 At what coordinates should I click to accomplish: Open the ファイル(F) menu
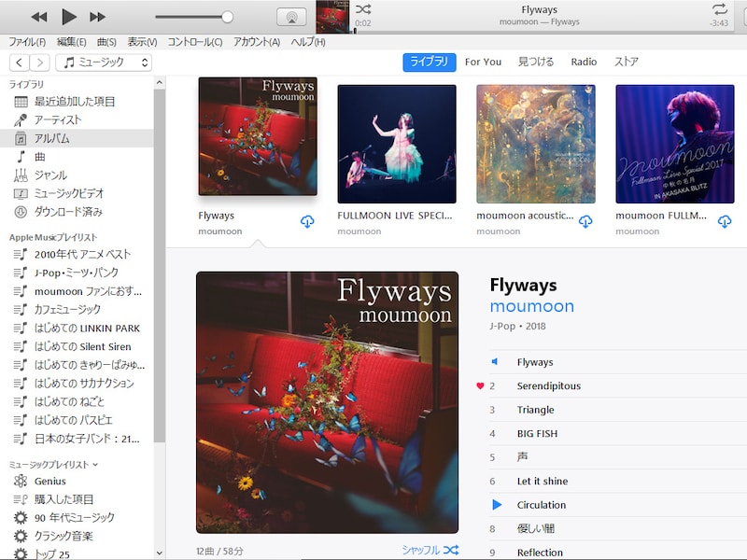(28, 42)
